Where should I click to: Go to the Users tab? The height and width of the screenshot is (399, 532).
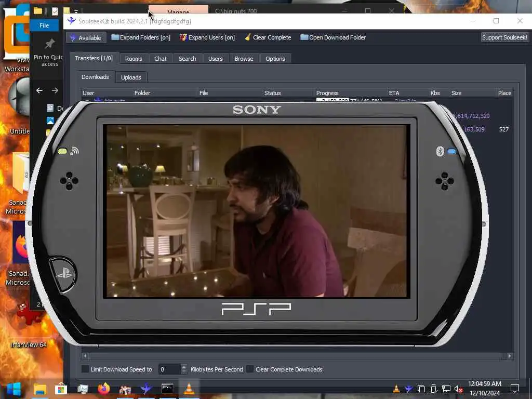pyautogui.click(x=216, y=59)
